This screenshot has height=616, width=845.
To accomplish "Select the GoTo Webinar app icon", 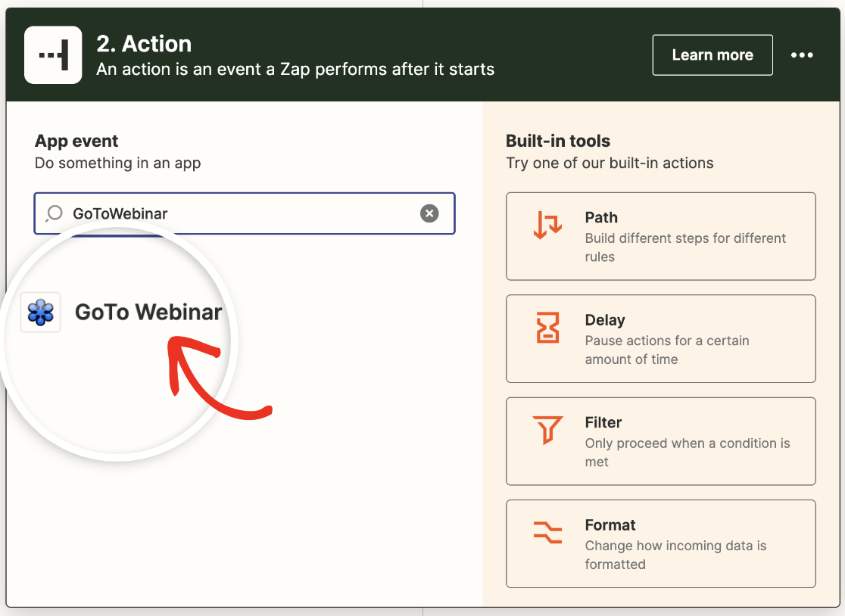I will click(x=40, y=313).
